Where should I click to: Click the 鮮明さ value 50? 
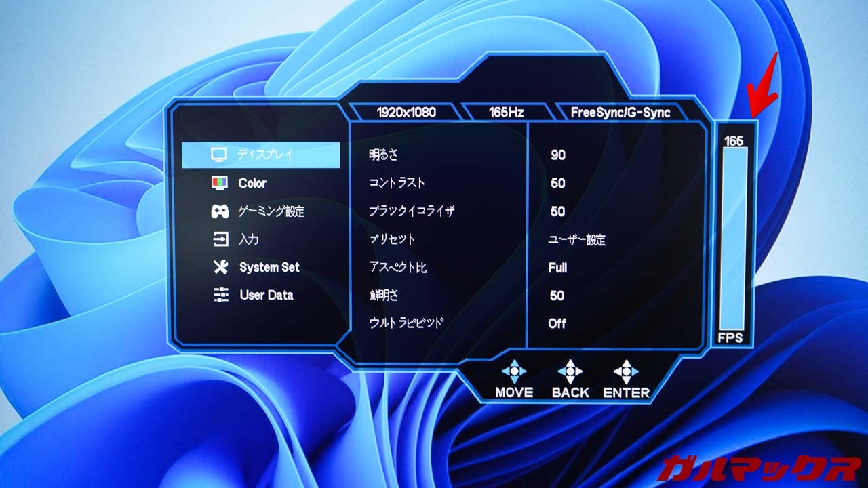tap(557, 296)
